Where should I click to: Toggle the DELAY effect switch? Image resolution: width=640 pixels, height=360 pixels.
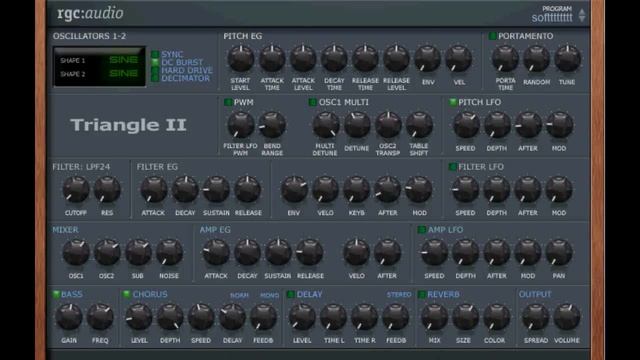291,294
